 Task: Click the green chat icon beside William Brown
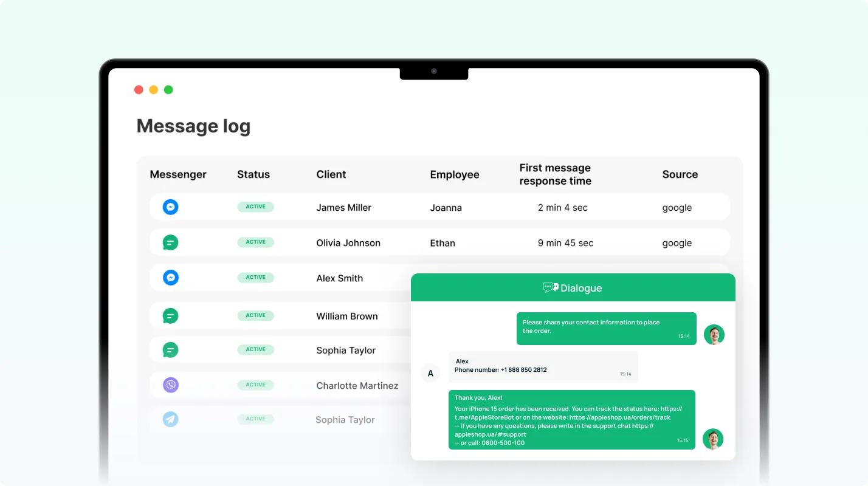(x=171, y=316)
